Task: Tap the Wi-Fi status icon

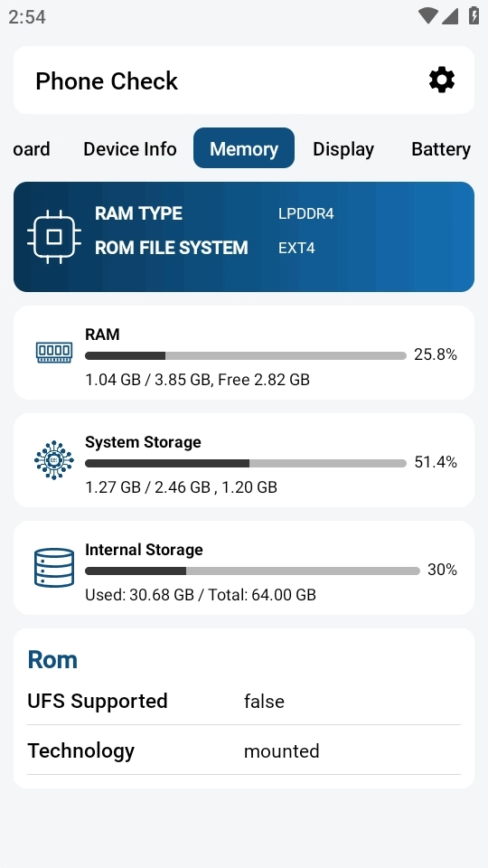Action: tap(427, 16)
